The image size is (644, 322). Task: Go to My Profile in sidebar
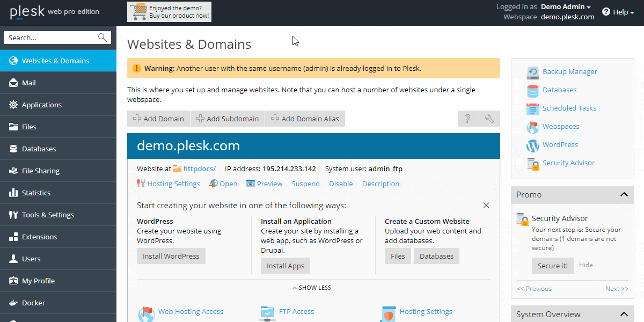[x=58, y=281]
